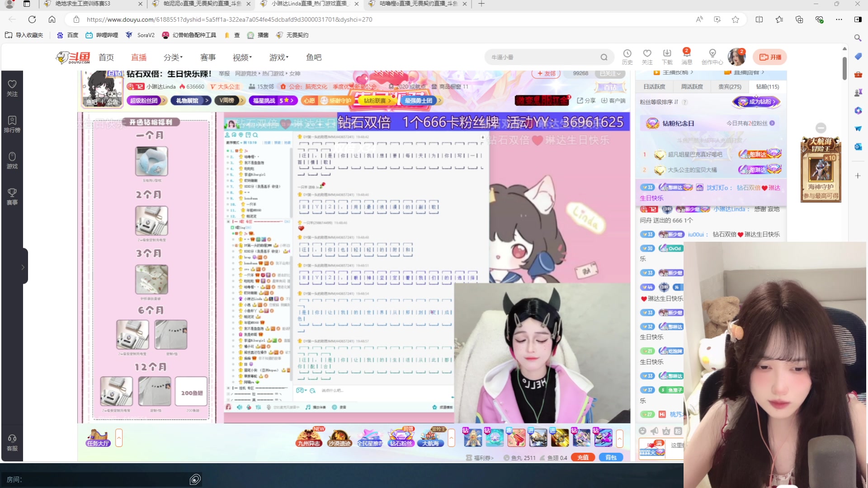Open 沙漠遗迹 activity icon

(x=340, y=437)
